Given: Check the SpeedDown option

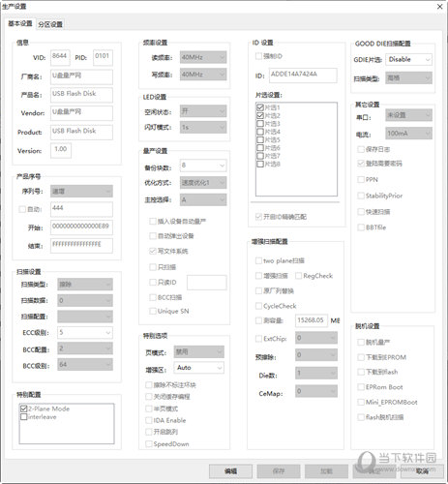Looking at the screenshot, I should (148, 444).
